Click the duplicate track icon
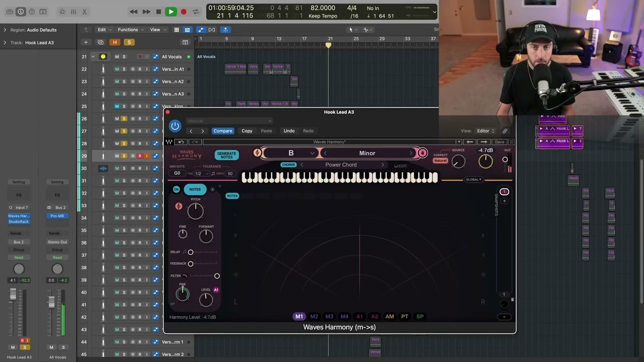644x362 pixels. (101, 42)
